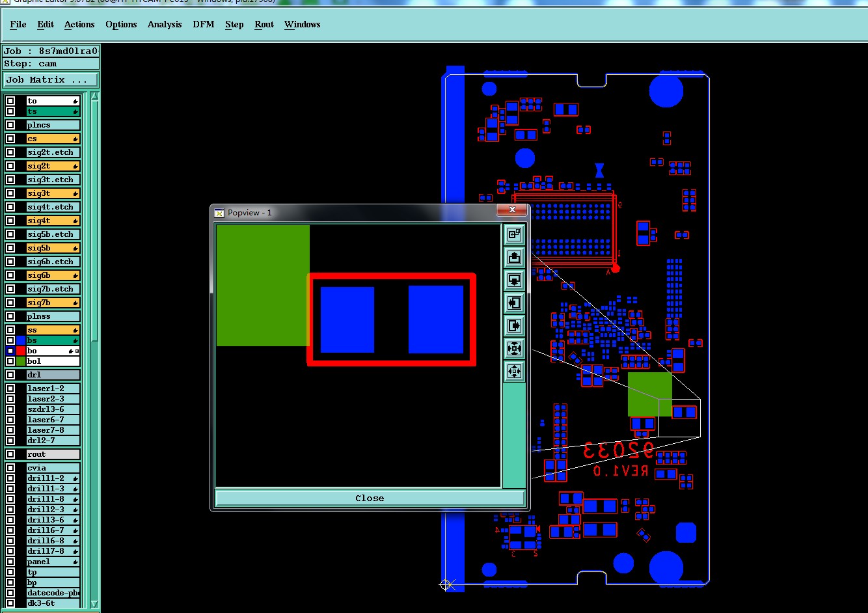Click the hand icon on the sig3t layer
868x613 pixels.
75,193
